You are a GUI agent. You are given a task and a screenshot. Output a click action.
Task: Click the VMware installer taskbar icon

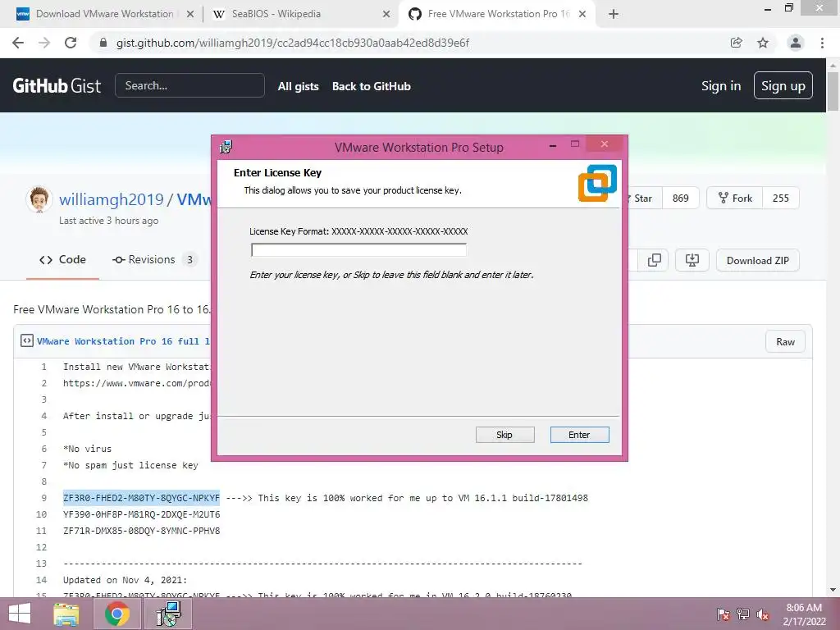pos(169,614)
